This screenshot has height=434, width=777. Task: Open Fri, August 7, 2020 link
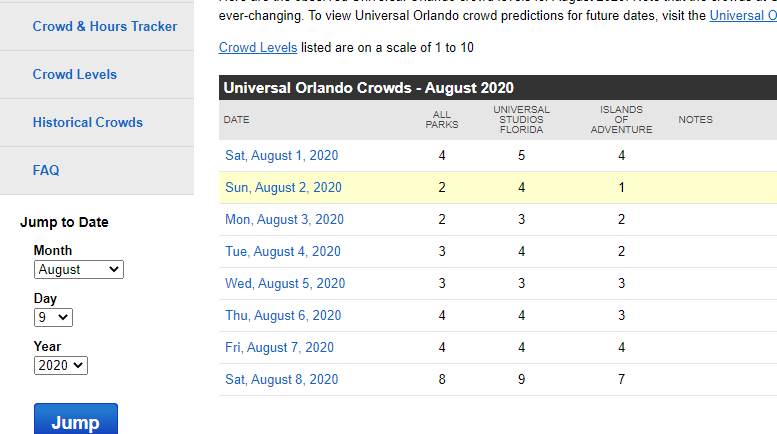pos(280,347)
